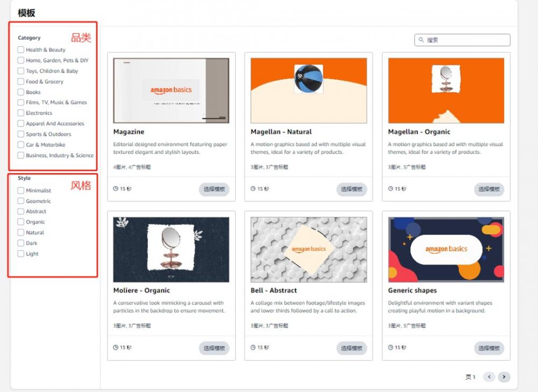Enable the Electronics category filter
Image resolution: width=538 pixels, height=392 pixels.
(21, 113)
